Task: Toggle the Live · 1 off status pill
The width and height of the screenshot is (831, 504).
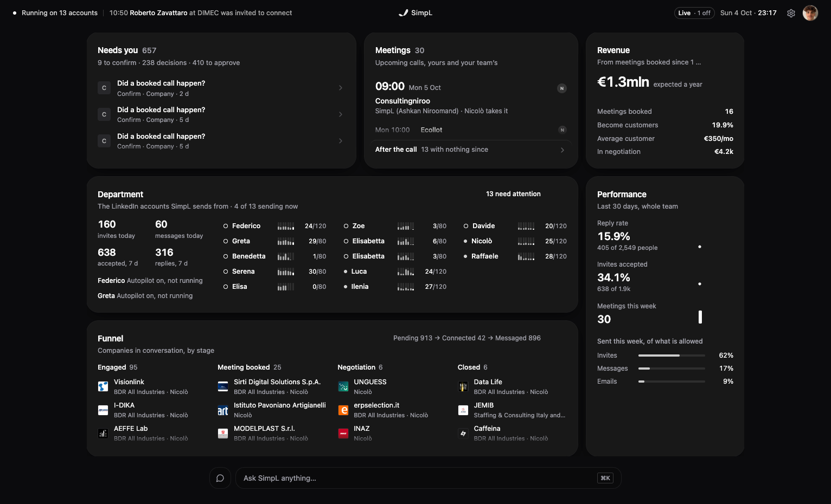Action: click(x=694, y=13)
